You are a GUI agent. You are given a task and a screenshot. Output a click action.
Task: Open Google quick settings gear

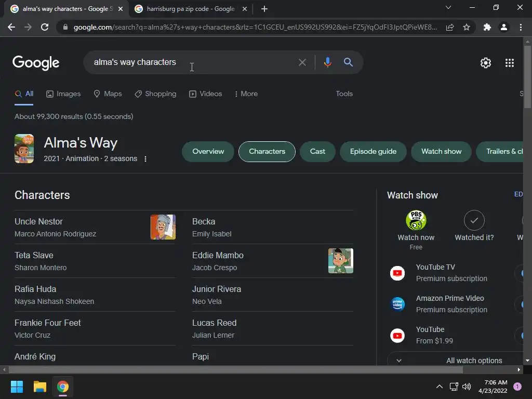486,63
